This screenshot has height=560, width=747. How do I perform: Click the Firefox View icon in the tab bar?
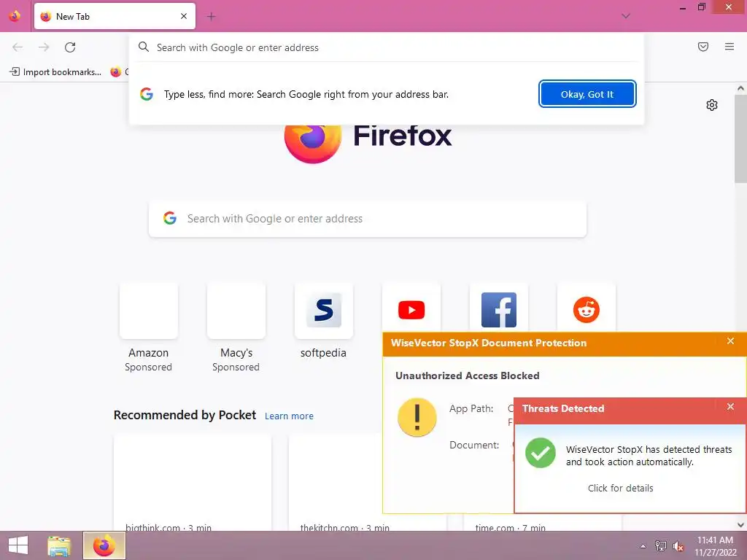pos(15,16)
